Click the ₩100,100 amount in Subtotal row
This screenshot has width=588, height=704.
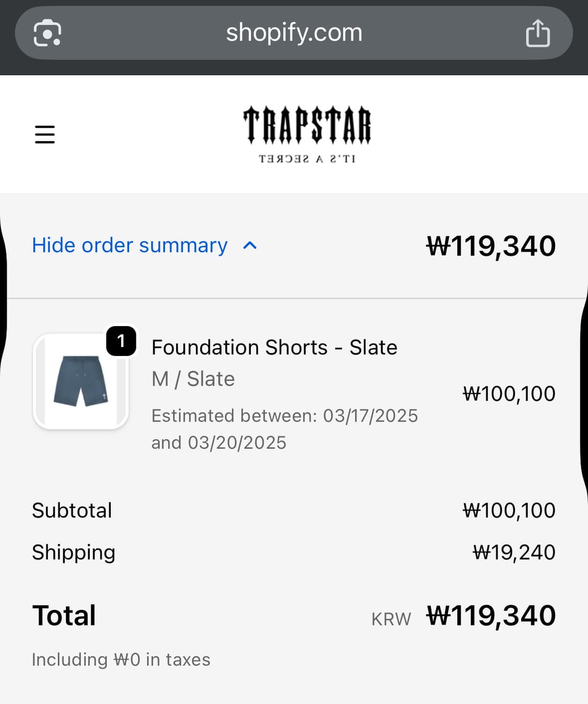pos(509,510)
